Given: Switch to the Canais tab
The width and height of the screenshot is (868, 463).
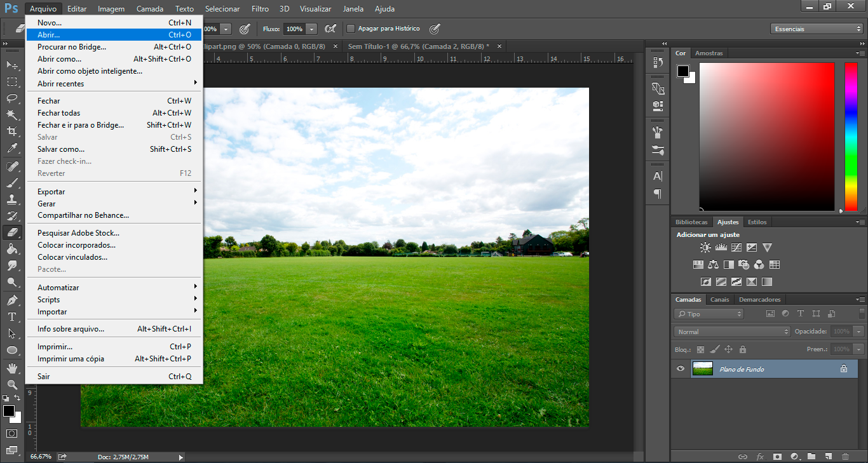Looking at the screenshot, I should point(719,299).
